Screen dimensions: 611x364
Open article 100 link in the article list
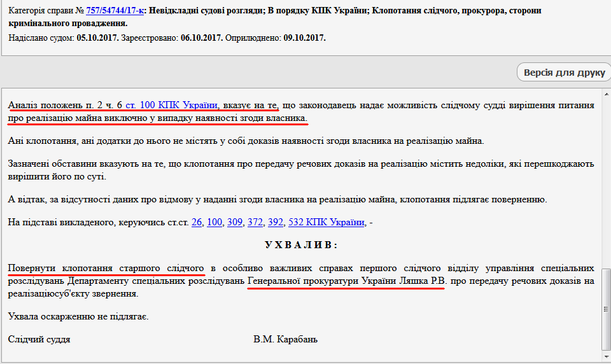coord(214,222)
